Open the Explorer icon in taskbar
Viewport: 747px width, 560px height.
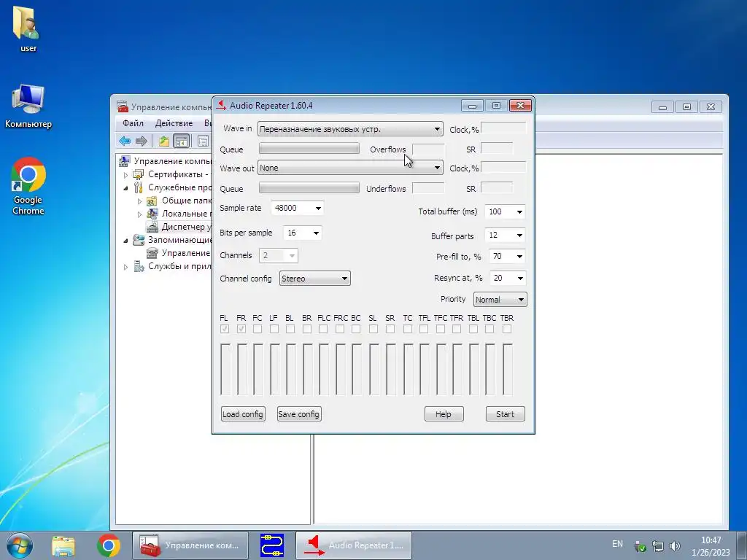[x=63, y=545]
